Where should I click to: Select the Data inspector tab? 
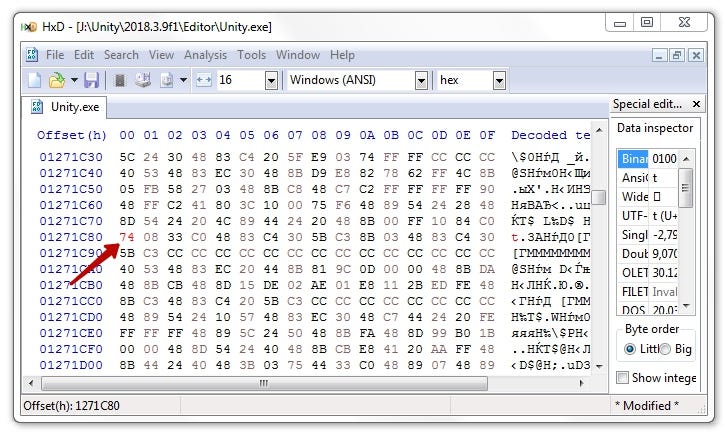[655, 128]
